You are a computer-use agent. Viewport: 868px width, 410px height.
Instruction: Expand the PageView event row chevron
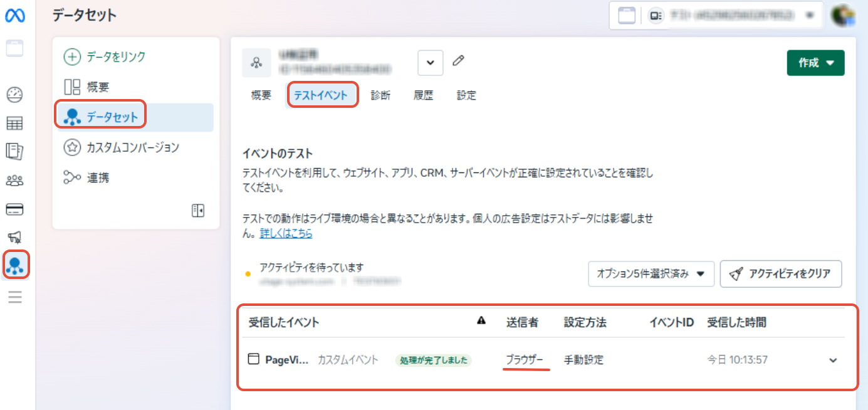coord(833,360)
